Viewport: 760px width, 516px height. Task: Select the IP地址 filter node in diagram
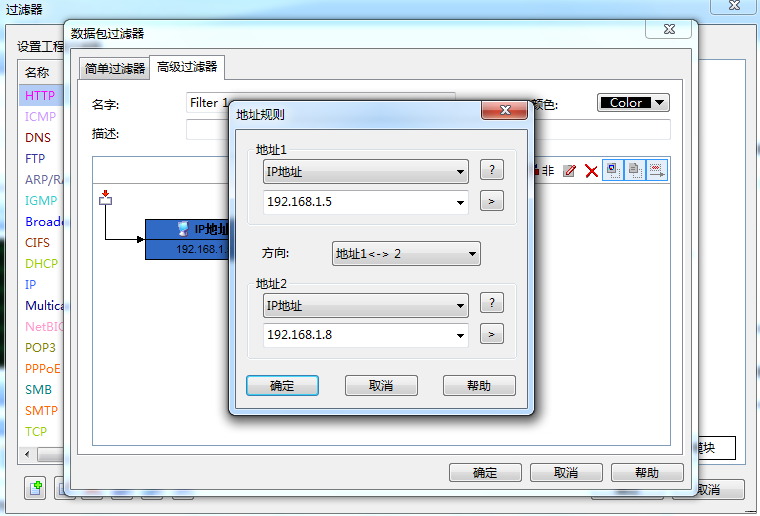[x=188, y=239]
